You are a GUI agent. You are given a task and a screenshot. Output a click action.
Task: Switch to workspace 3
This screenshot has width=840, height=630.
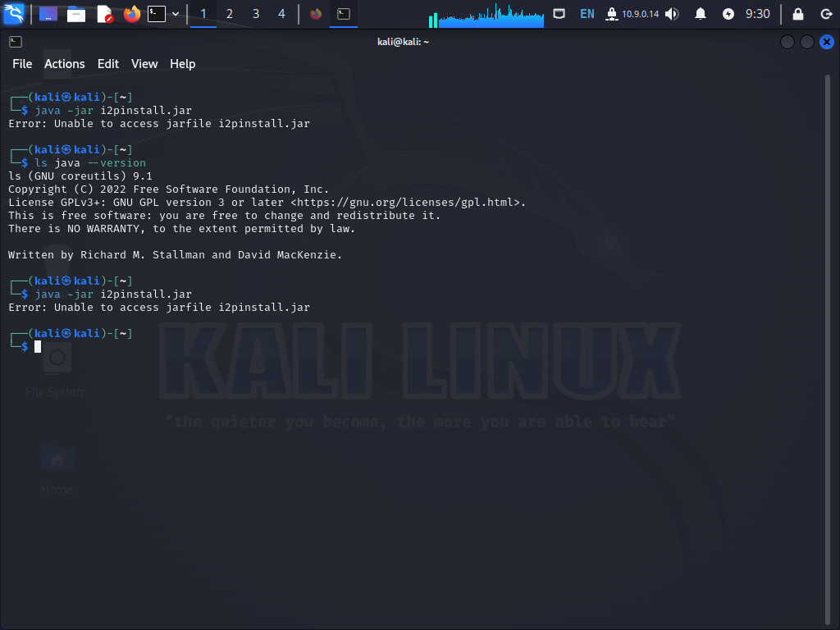pyautogui.click(x=256, y=14)
